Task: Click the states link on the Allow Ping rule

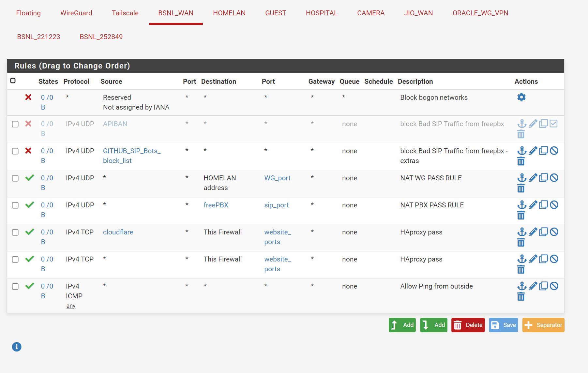Action: pos(47,286)
